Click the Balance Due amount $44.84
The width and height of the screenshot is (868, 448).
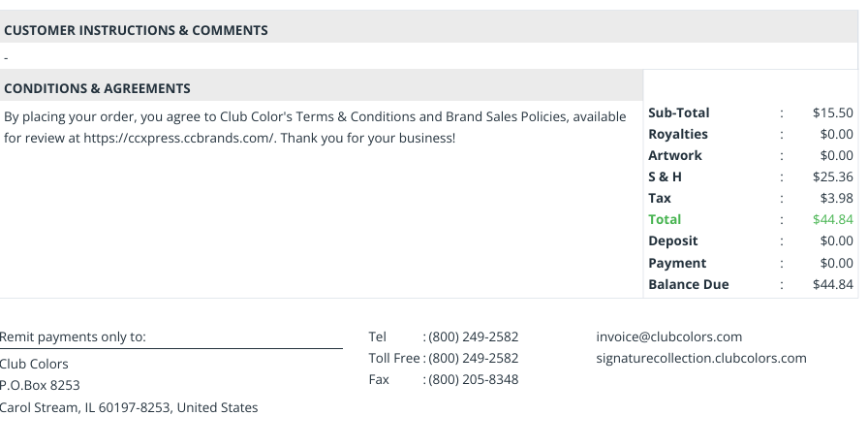click(x=832, y=284)
